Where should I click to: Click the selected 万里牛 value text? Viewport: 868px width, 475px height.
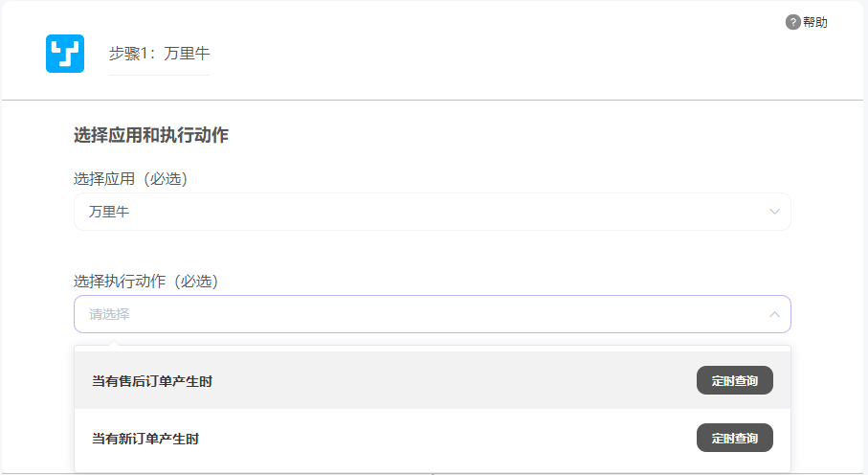click(109, 212)
